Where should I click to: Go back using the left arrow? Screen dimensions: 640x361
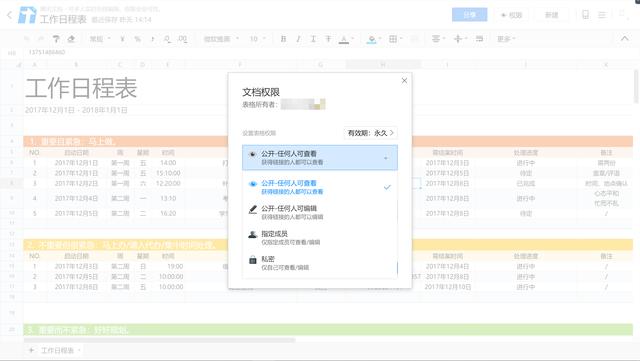tap(9, 16)
